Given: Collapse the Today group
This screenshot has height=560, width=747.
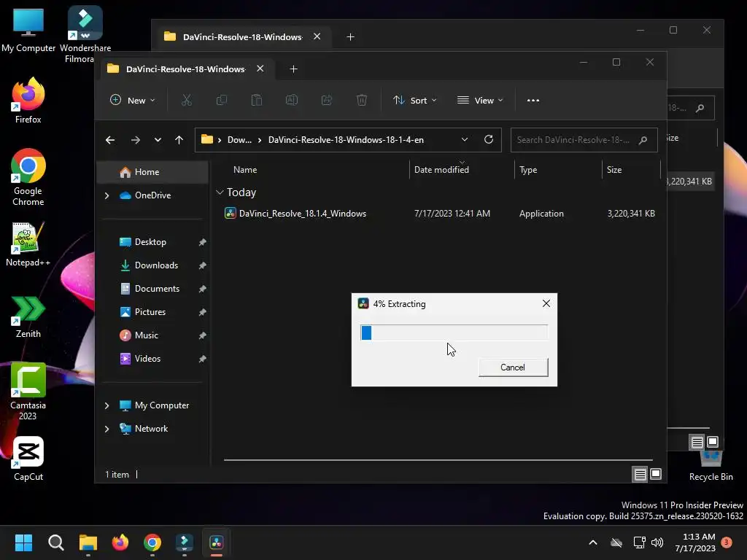Looking at the screenshot, I should (x=220, y=192).
